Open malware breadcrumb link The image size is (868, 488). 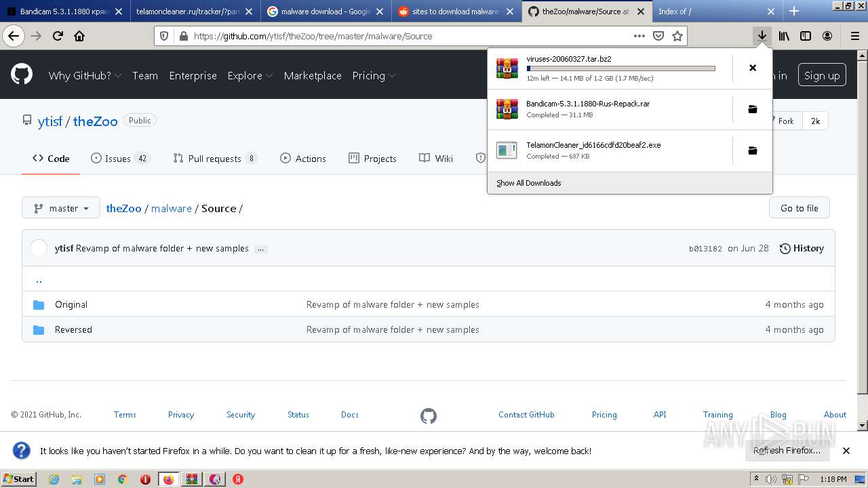pyautogui.click(x=171, y=208)
